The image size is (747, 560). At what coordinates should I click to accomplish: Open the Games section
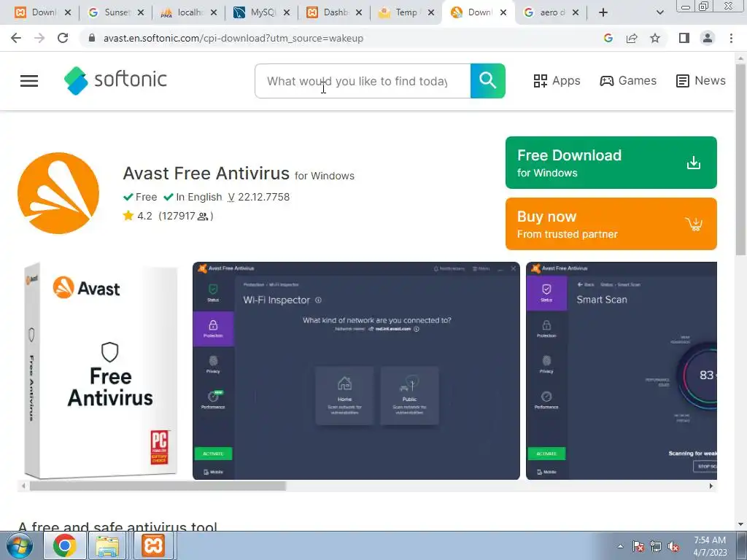point(628,81)
